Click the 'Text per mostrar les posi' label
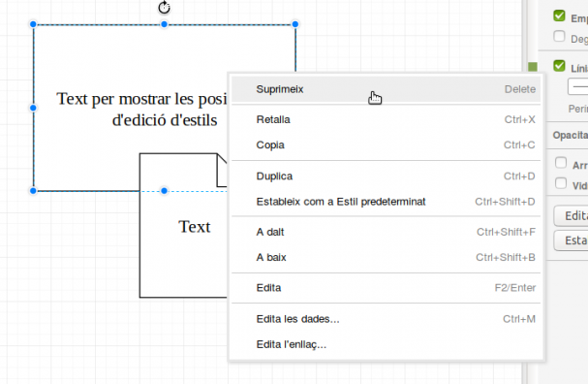 point(141,99)
